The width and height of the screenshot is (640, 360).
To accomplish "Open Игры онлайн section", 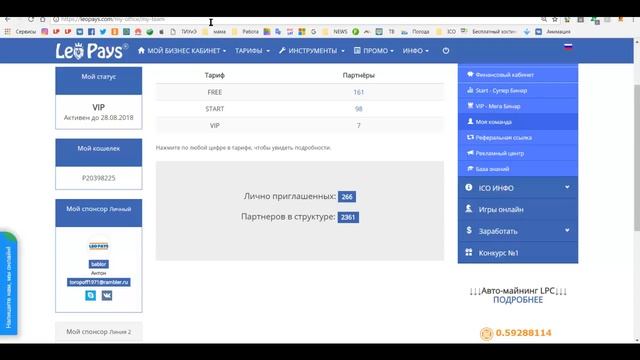I will pyautogui.click(x=518, y=209).
